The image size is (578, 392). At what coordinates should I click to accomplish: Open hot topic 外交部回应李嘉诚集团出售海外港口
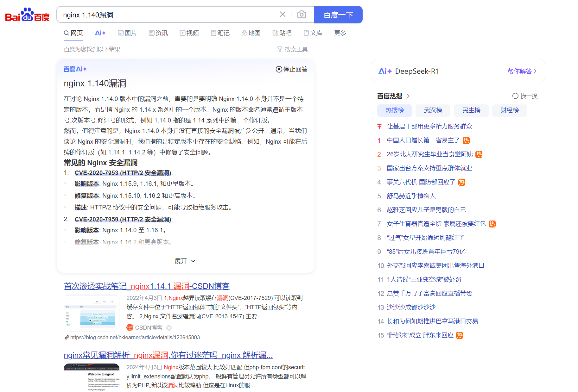point(435,265)
